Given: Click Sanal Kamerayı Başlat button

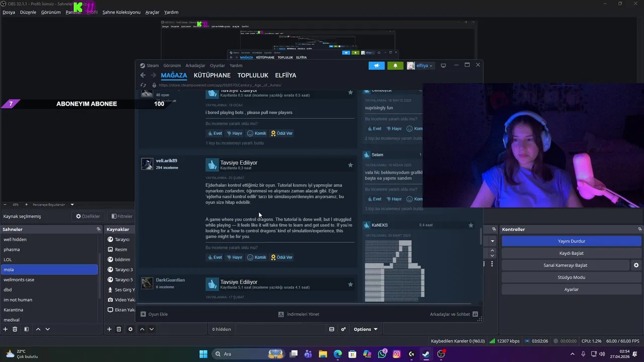Looking at the screenshot, I should tap(565, 265).
